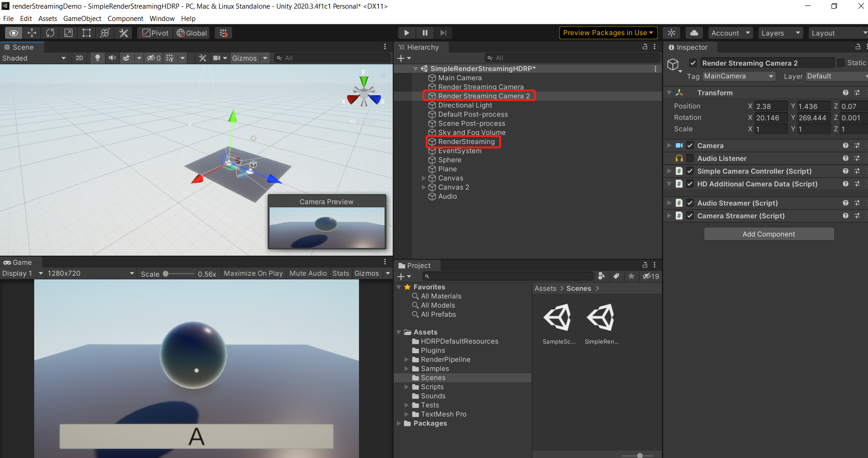Viewport: 868px width, 458px height.
Task: Open custom editor tools
Action: (x=124, y=33)
